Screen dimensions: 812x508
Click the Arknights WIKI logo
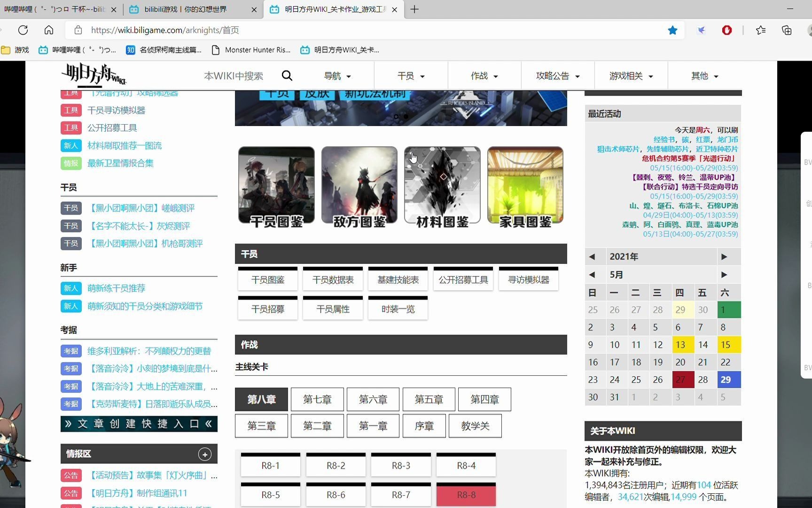tap(94, 75)
